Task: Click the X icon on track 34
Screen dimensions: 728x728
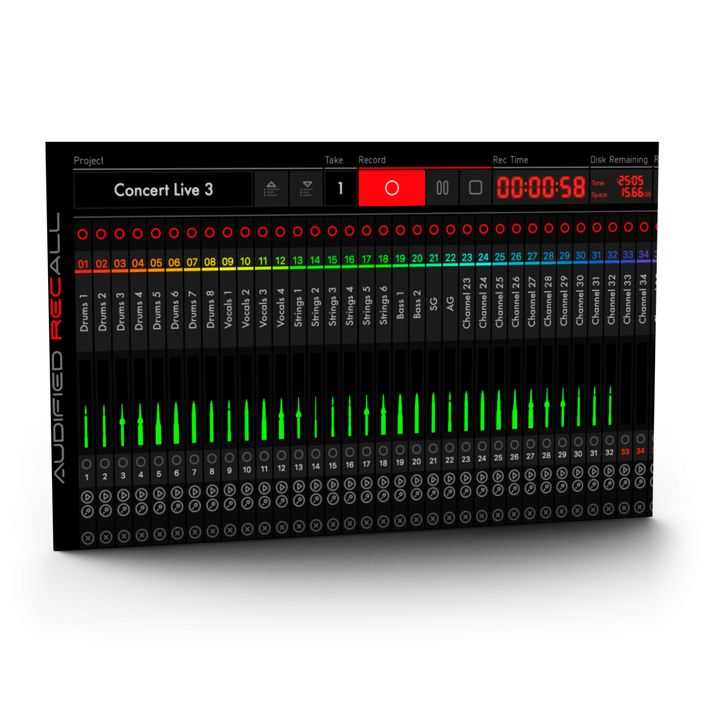Action: (639, 507)
